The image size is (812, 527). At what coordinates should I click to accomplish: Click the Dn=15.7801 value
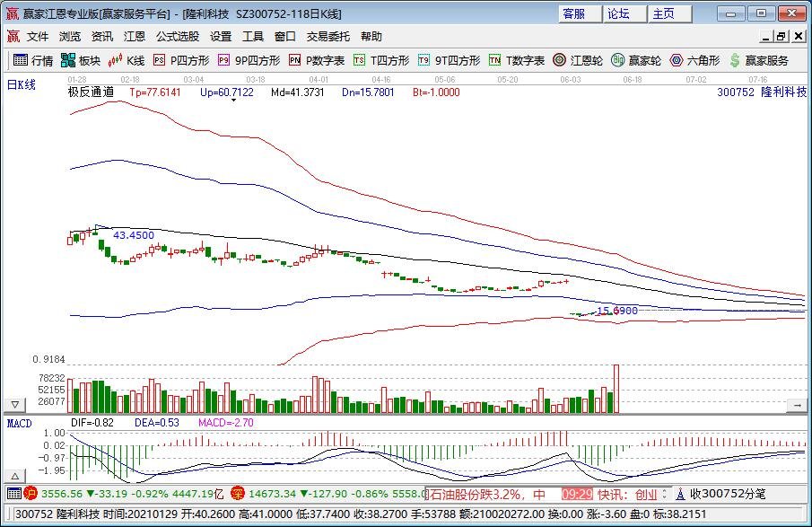[x=368, y=92]
